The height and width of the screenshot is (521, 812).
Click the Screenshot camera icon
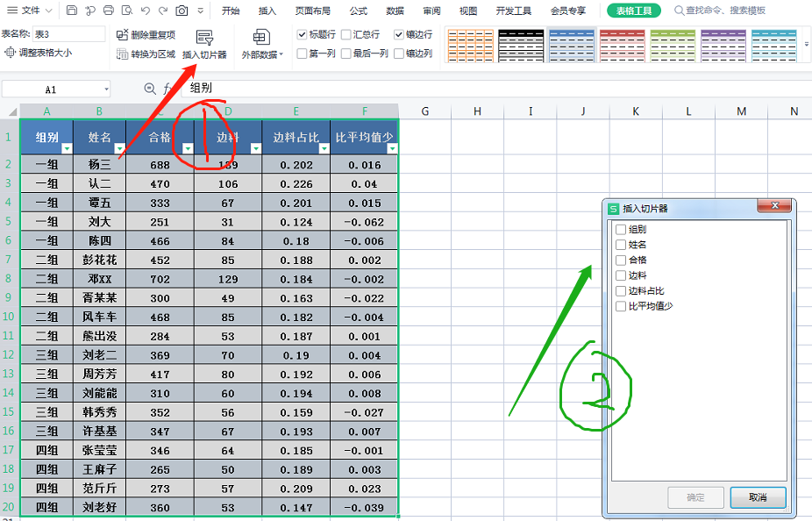(x=181, y=10)
